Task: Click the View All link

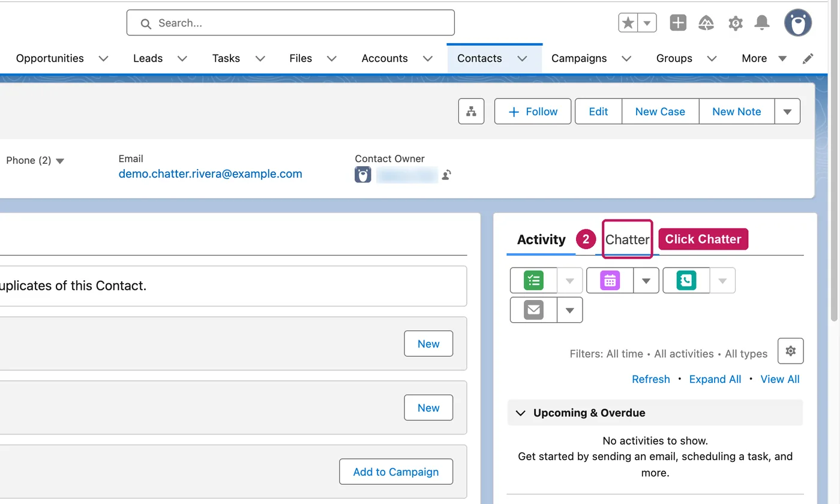Action: click(780, 379)
